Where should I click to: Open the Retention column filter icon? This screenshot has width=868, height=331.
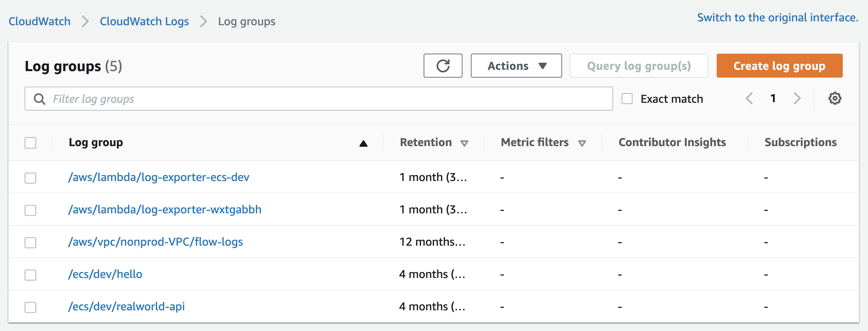click(x=465, y=143)
